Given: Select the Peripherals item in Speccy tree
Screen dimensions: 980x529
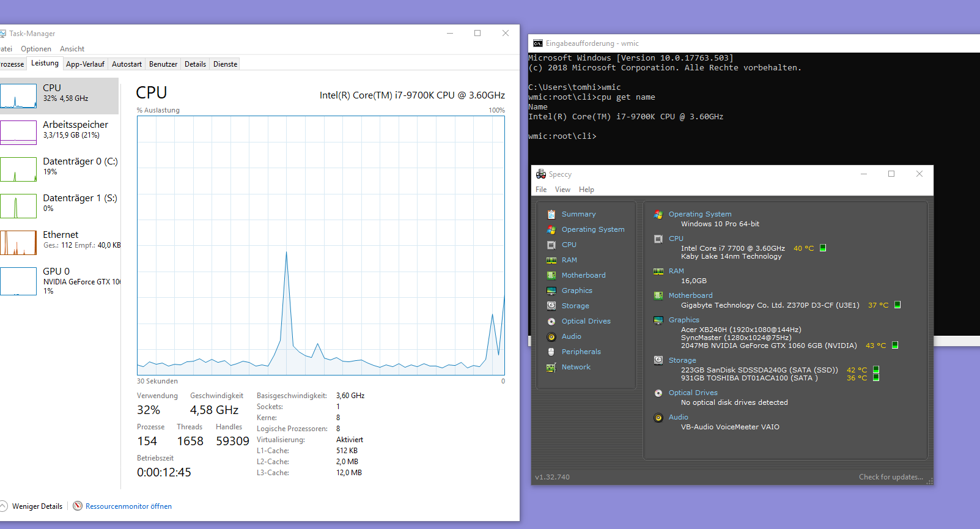Looking at the screenshot, I should [x=581, y=352].
